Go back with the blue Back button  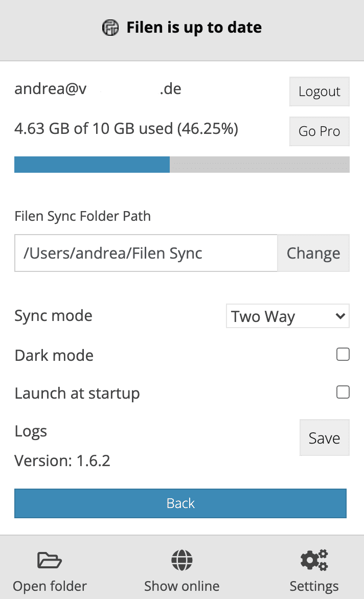coord(180,503)
